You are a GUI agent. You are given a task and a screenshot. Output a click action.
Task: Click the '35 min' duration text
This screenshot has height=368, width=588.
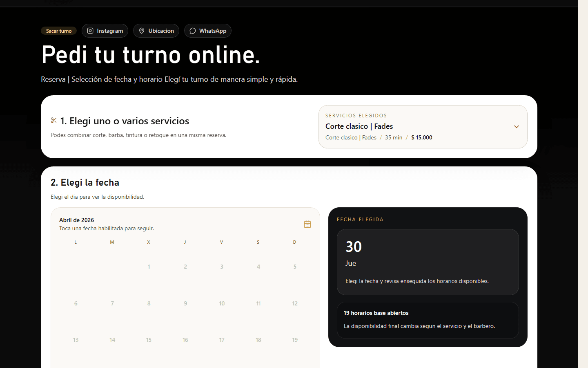click(x=394, y=137)
